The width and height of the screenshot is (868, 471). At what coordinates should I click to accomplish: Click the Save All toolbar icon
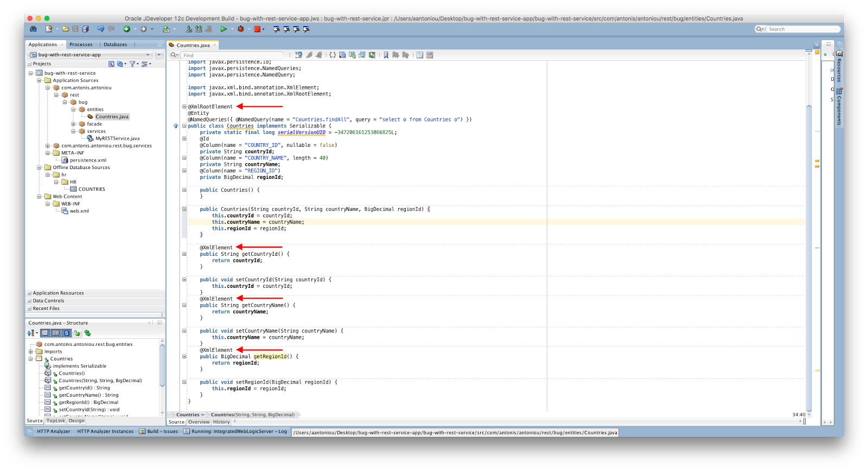(x=85, y=29)
